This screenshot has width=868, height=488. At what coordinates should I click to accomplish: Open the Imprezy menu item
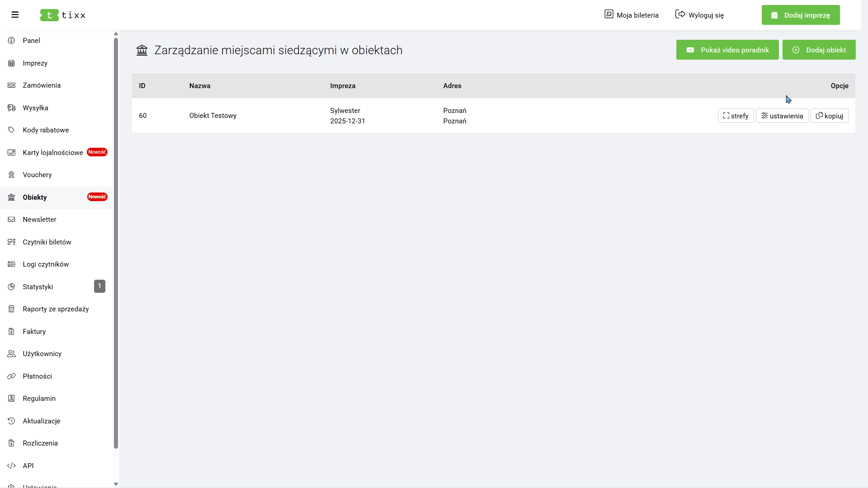click(x=35, y=63)
